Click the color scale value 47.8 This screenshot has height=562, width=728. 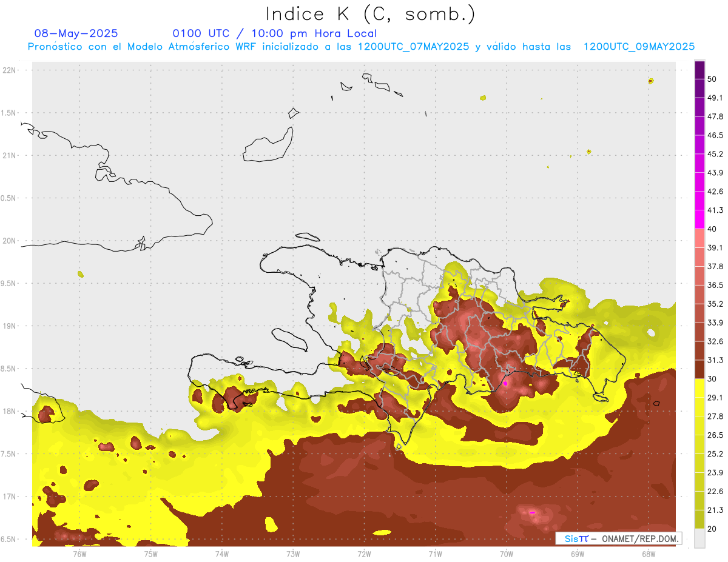tap(715, 116)
